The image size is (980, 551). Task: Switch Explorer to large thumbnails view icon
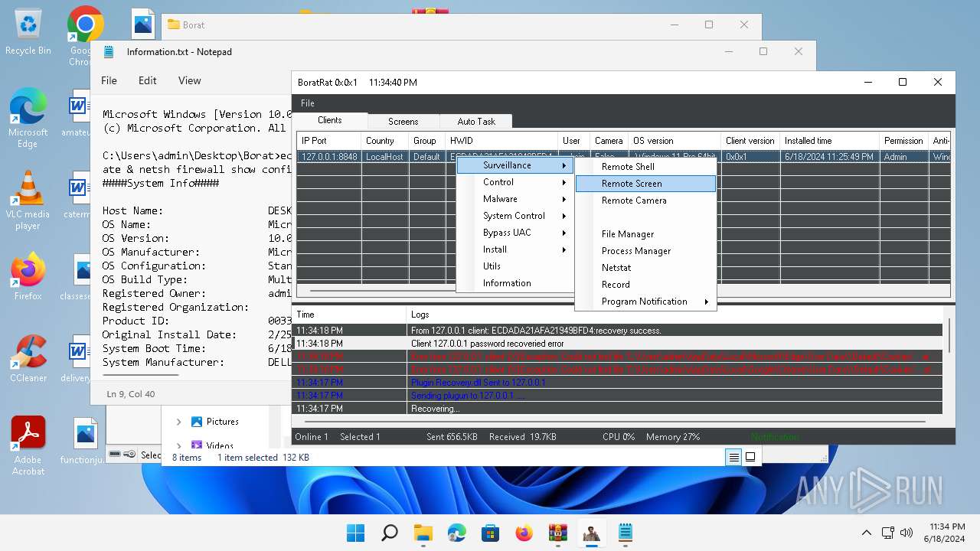(x=750, y=457)
